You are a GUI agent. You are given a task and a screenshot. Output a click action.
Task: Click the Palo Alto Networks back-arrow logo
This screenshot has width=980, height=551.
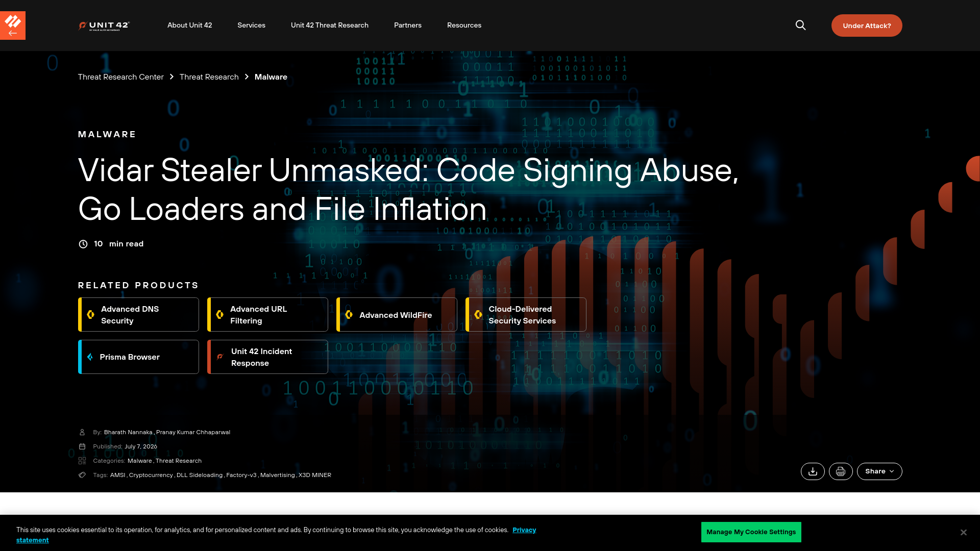click(x=13, y=26)
